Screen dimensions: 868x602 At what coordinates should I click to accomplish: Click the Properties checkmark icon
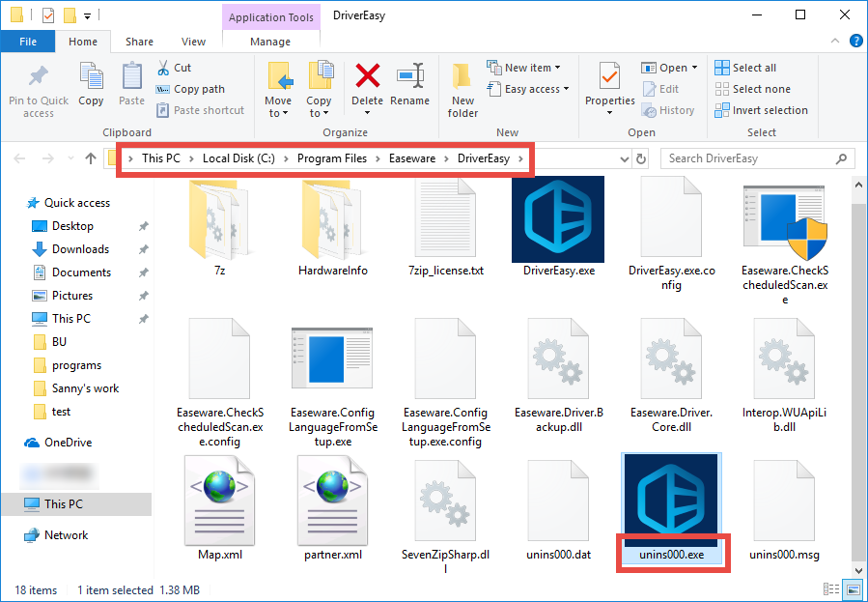tap(609, 76)
